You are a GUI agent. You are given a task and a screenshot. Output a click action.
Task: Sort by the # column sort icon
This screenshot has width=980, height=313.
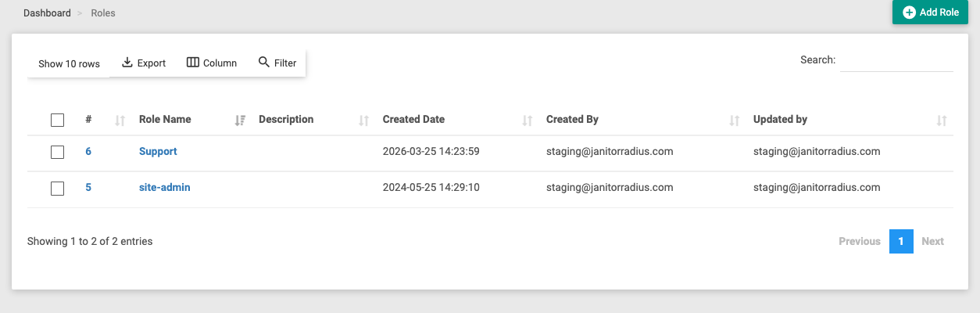point(120,121)
